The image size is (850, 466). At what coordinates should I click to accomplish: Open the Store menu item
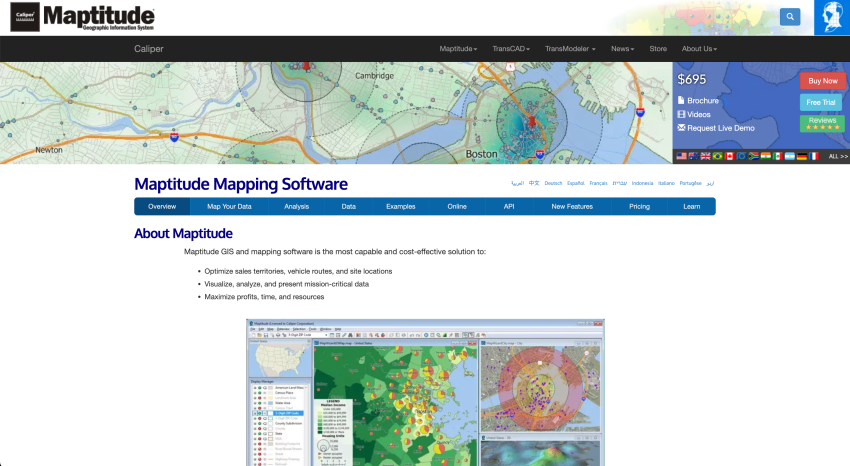tap(658, 49)
